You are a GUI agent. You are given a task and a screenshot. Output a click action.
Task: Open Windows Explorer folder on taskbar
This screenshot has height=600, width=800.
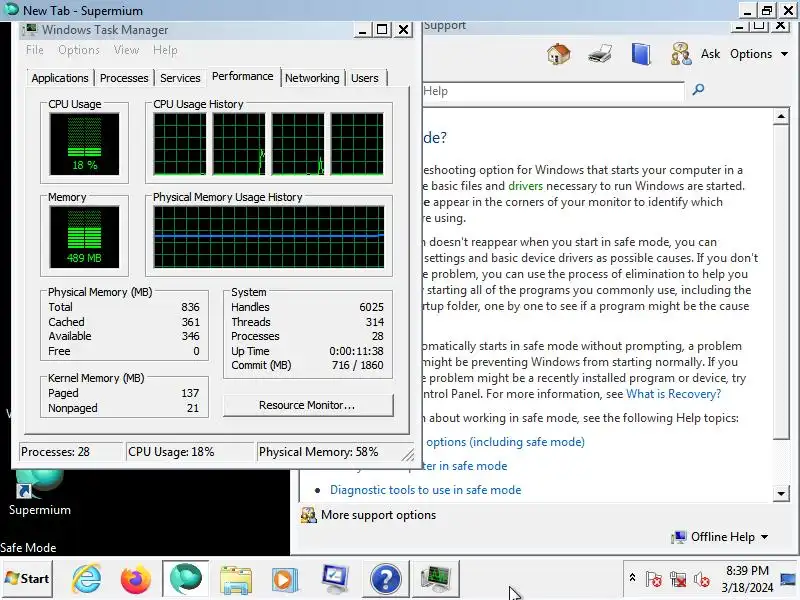[x=235, y=580]
